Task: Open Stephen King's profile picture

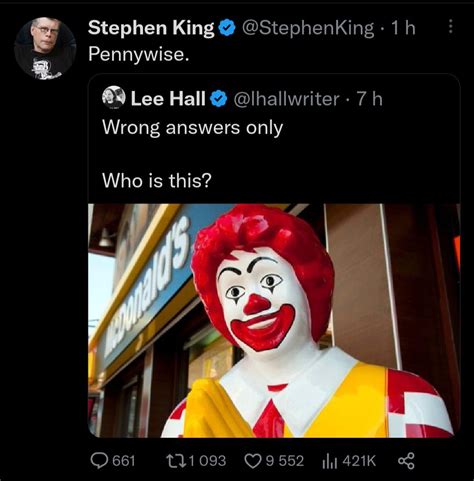Action: tap(45, 48)
